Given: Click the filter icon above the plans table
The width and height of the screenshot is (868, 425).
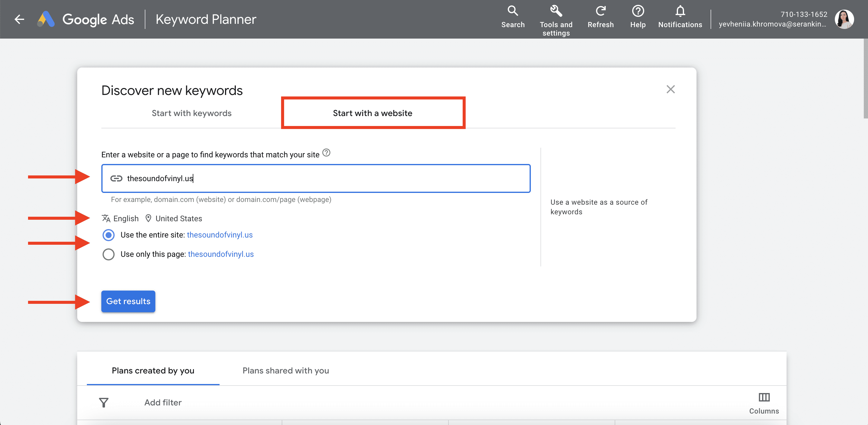Looking at the screenshot, I should point(103,402).
